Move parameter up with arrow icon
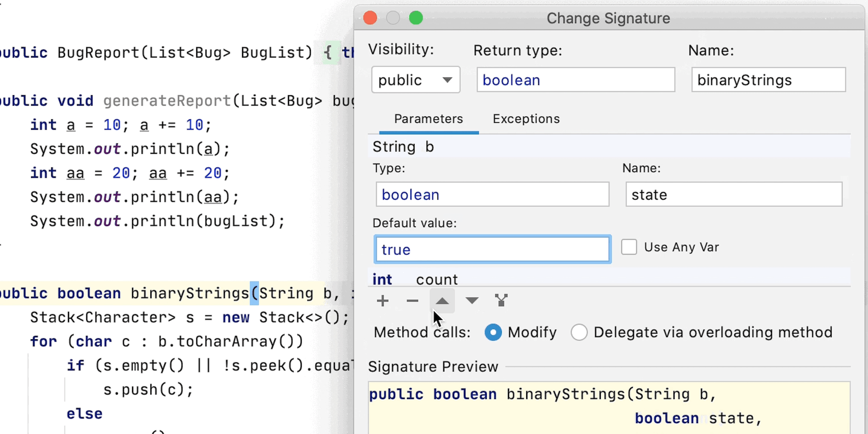Image resolution: width=868 pixels, height=434 pixels. coord(442,301)
